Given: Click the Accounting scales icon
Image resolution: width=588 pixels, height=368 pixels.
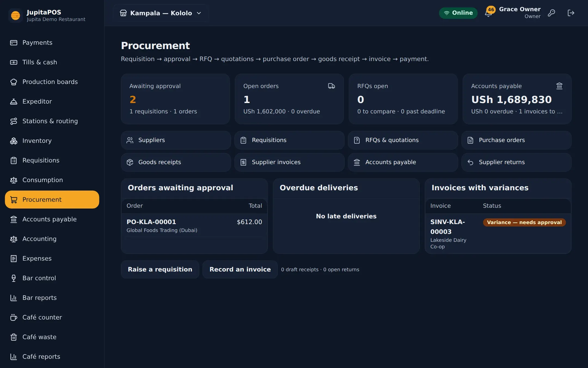Looking at the screenshot, I should (14, 239).
